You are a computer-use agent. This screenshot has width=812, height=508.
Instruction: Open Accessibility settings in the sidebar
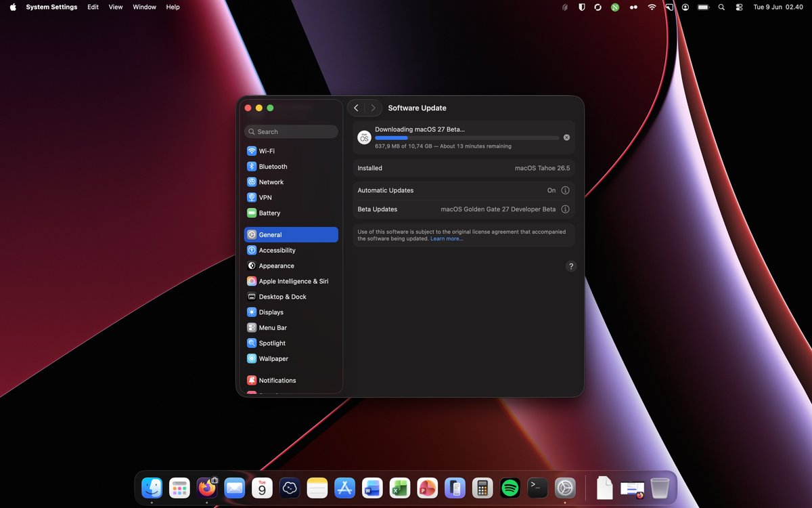click(x=291, y=251)
